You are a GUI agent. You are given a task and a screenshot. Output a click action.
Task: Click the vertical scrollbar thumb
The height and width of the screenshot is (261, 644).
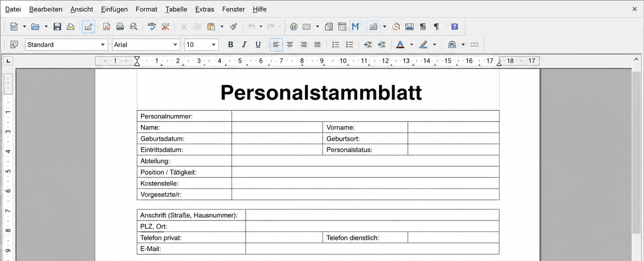(x=636, y=153)
